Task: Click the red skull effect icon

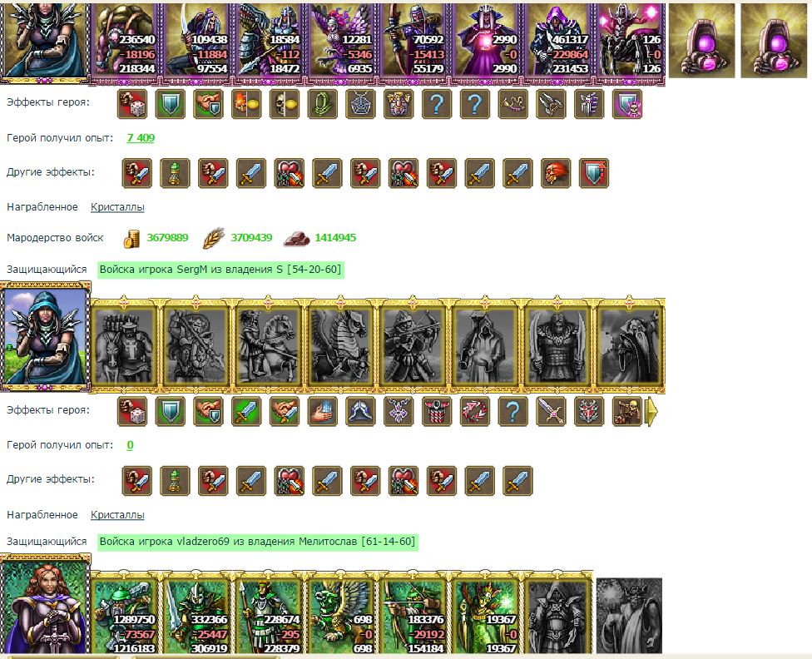Action: point(556,173)
